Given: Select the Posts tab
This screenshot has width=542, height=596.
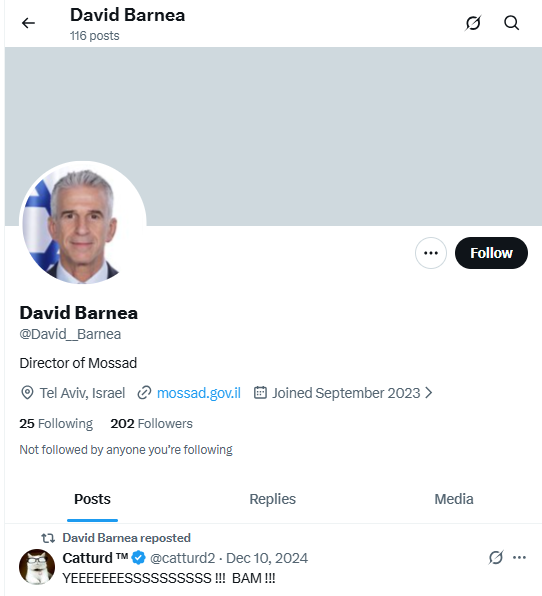Looking at the screenshot, I should pyautogui.click(x=92, y=499).
